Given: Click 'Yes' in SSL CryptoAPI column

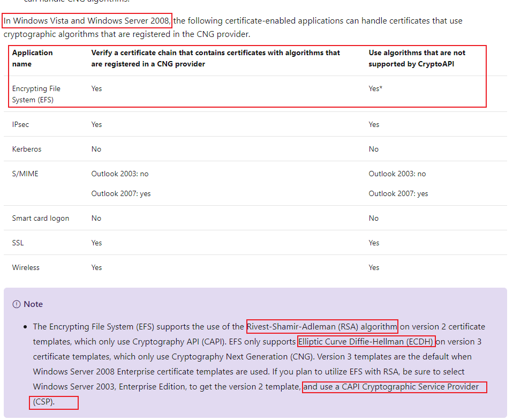Looking at the screenshot, I should (x=374, y=243).
